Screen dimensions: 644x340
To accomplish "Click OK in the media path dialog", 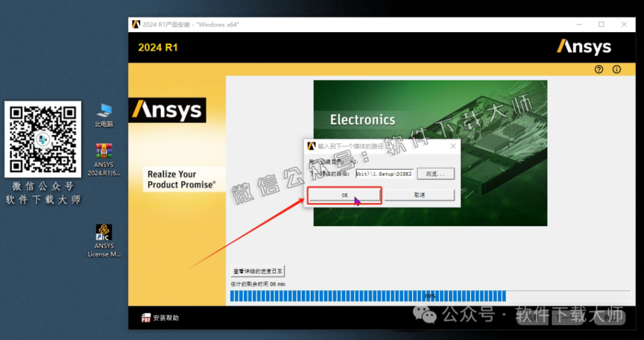I will [345, 195].
